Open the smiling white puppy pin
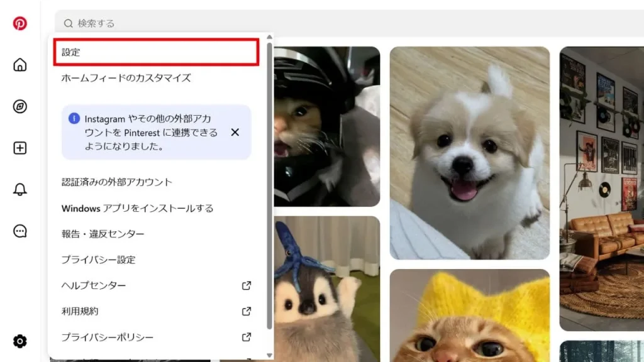Screen dimensions: 644x362 click(x=469, y=153)
